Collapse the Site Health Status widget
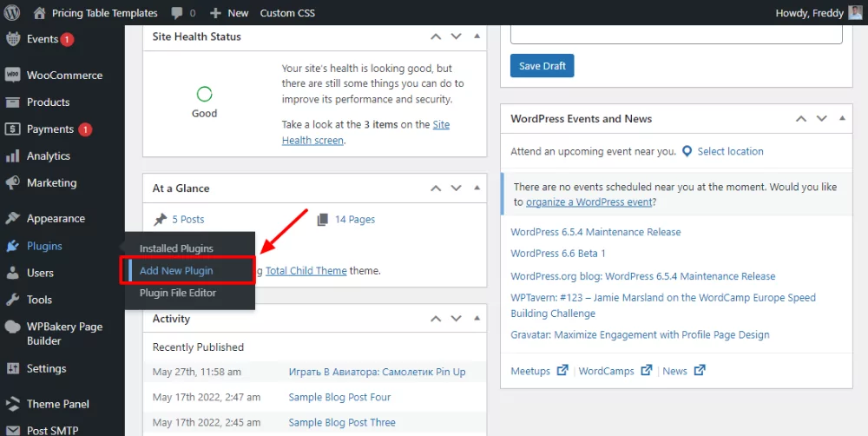 477,36
